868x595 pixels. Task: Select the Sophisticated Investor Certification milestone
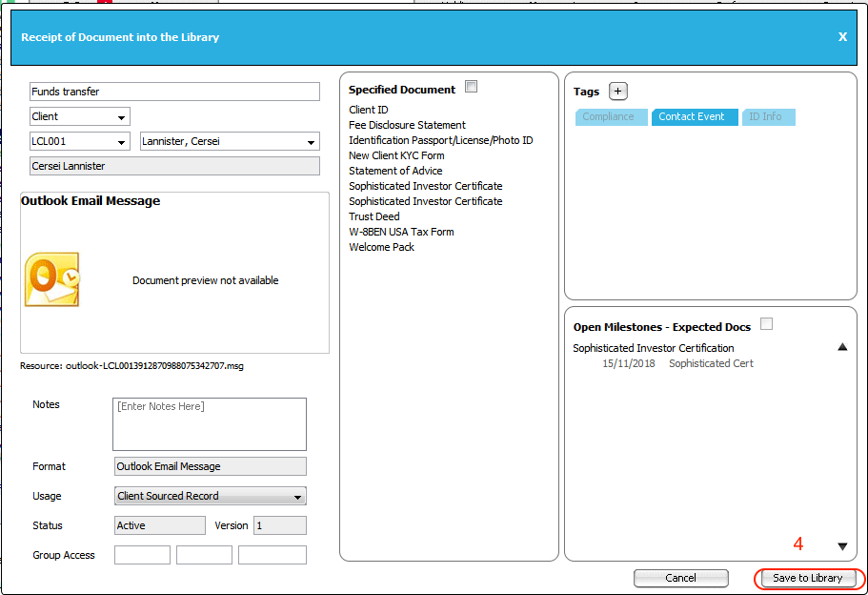click(654, 348)
